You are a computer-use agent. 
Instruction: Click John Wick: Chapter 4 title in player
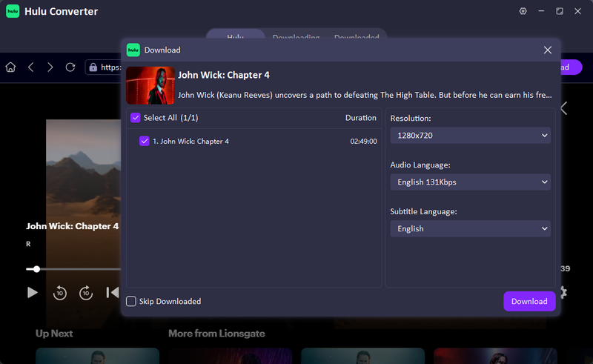click(72, 226)
